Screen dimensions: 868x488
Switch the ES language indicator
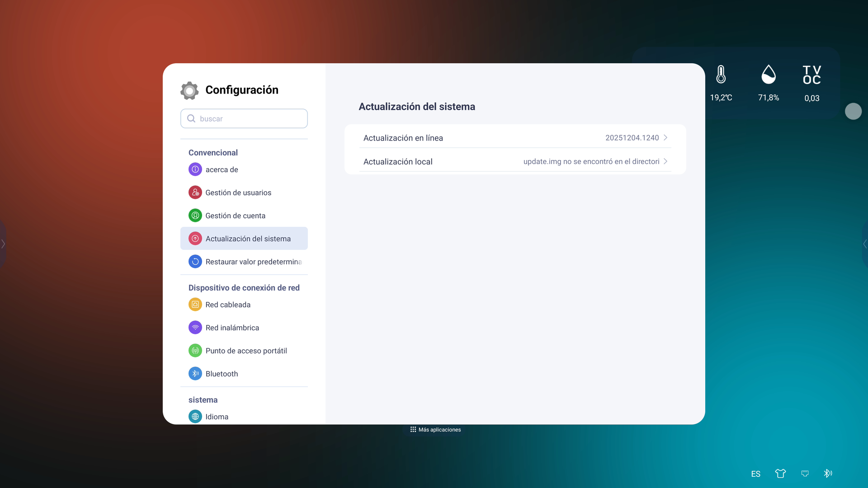pyautogui.click(x=756, y=474)
